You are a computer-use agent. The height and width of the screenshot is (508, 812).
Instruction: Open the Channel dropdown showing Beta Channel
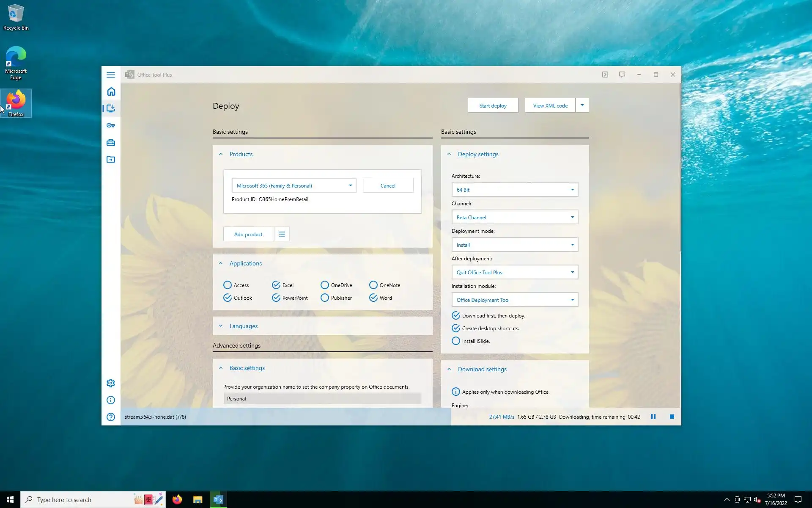pyautogui.click(x=514, y=217)
